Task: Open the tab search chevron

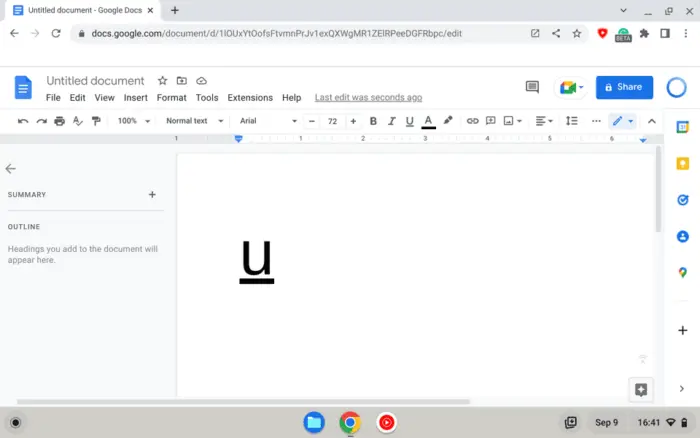Action: point(623,10)
